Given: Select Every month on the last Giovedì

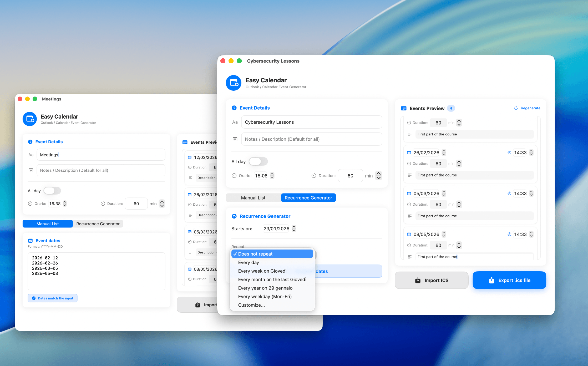Looking at the screenshot, I should pyautogui.click(x=272, y=279).
